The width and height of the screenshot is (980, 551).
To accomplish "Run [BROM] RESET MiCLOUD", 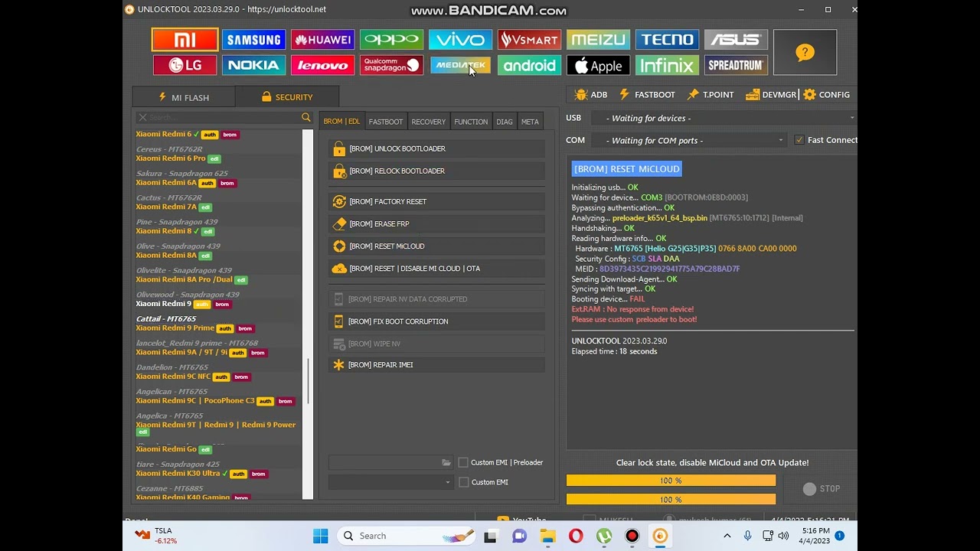I will click(436, 246).
